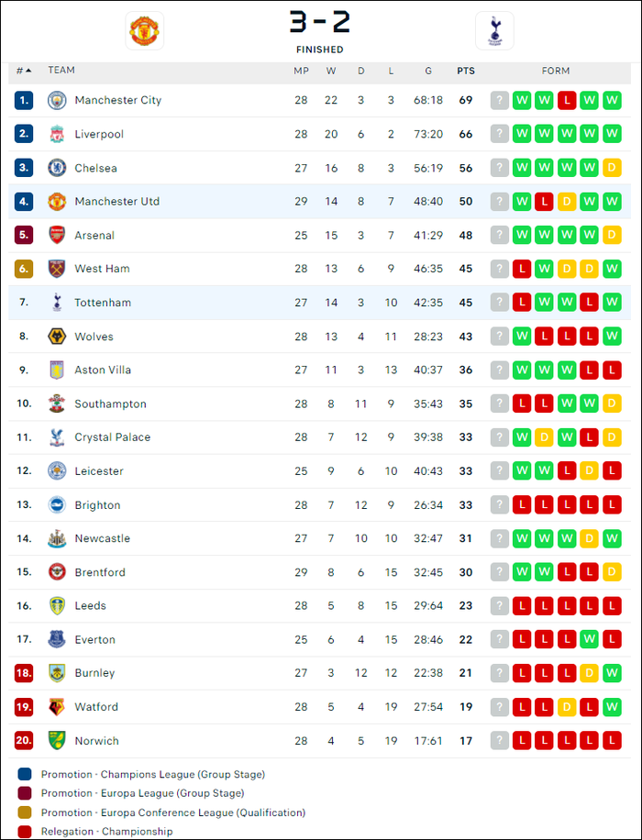Click the TEAM column header
642x840 pixels.
61,71
